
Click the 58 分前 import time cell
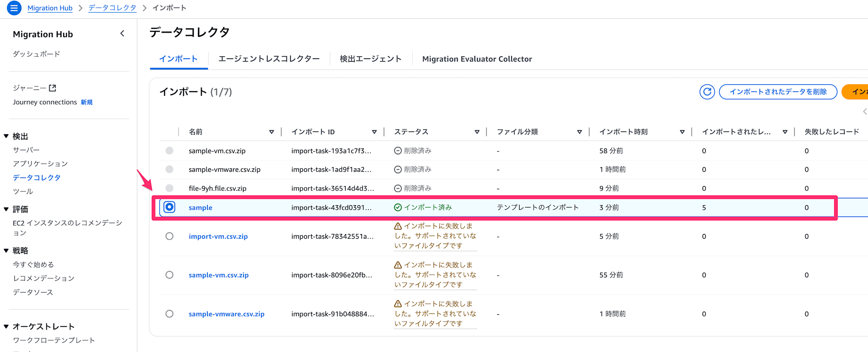(611, 151)
